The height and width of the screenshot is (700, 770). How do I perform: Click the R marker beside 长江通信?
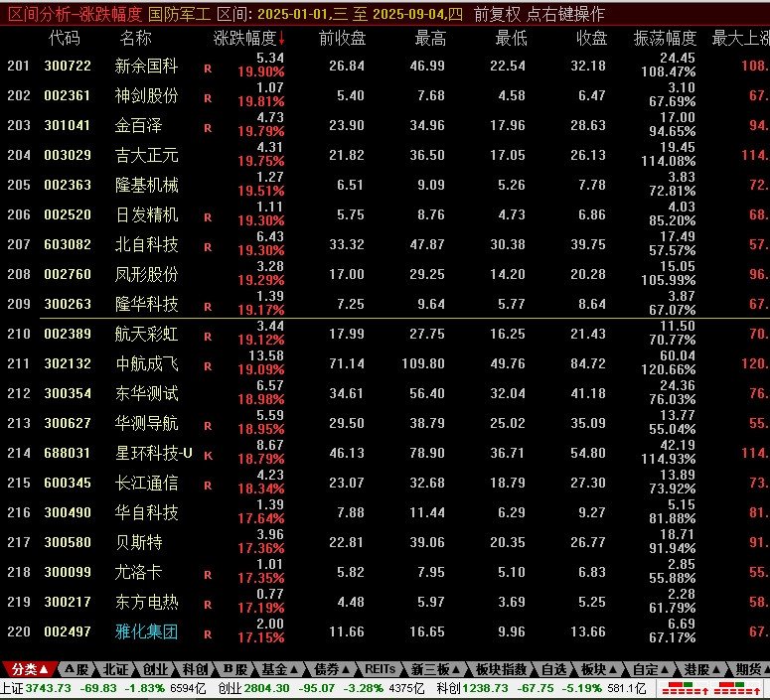[x=208, y=486]
